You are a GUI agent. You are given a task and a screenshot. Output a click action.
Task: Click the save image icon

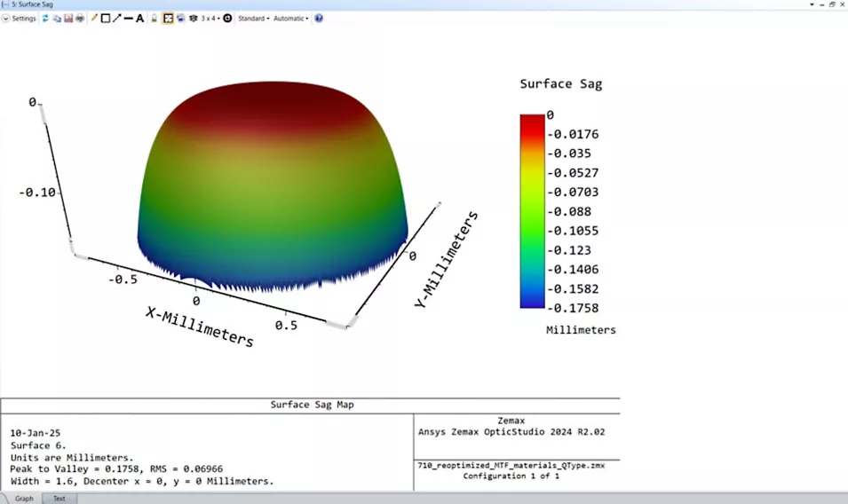pos(68,19)
